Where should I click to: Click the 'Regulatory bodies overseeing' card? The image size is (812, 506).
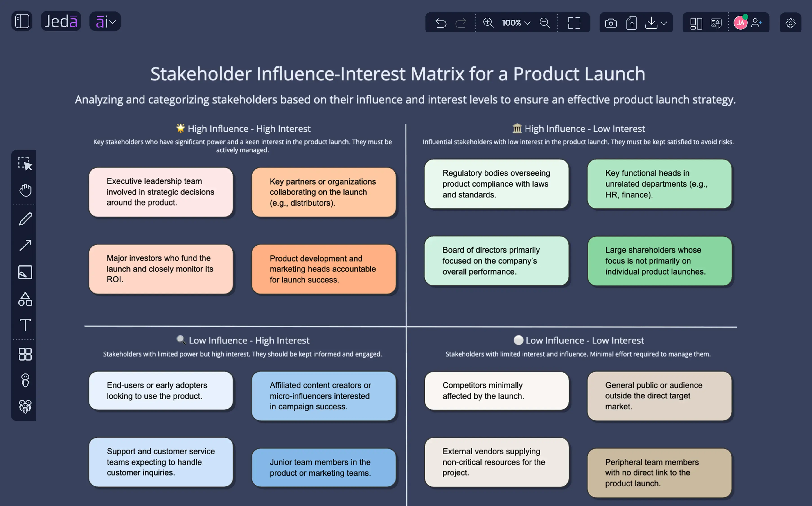coord(496,184)
